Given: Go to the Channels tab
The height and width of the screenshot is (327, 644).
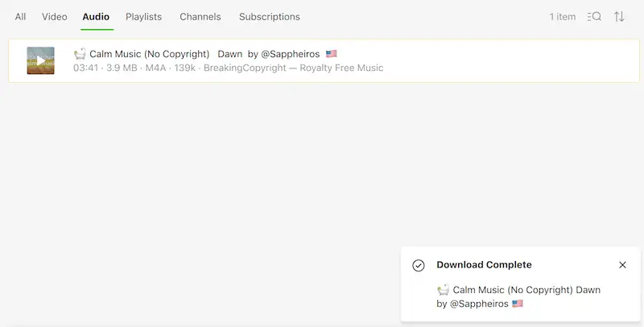Looking at the screenshot, I should pos(200,17).
